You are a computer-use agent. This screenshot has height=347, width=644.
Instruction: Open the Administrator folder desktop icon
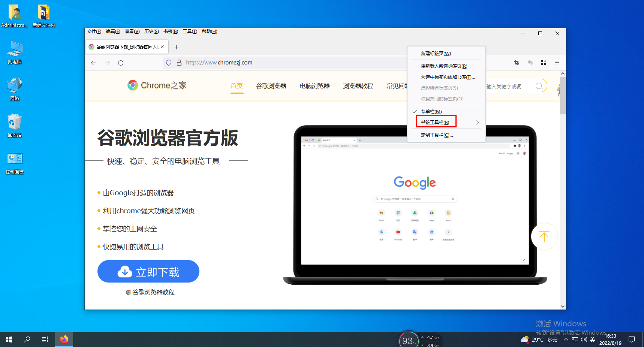coord(15,16)
